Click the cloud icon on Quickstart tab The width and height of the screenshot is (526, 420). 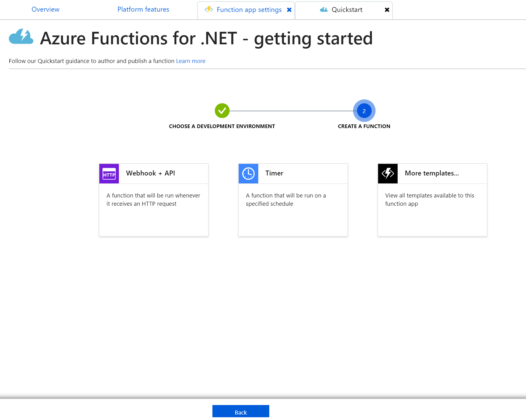(324, 10)
